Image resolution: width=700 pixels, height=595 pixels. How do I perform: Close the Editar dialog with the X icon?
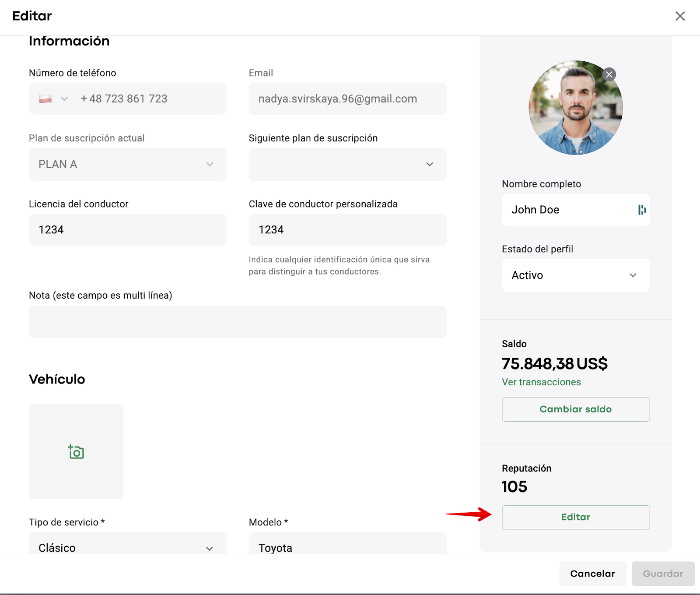pyautogui.click(x=680, y=16)
